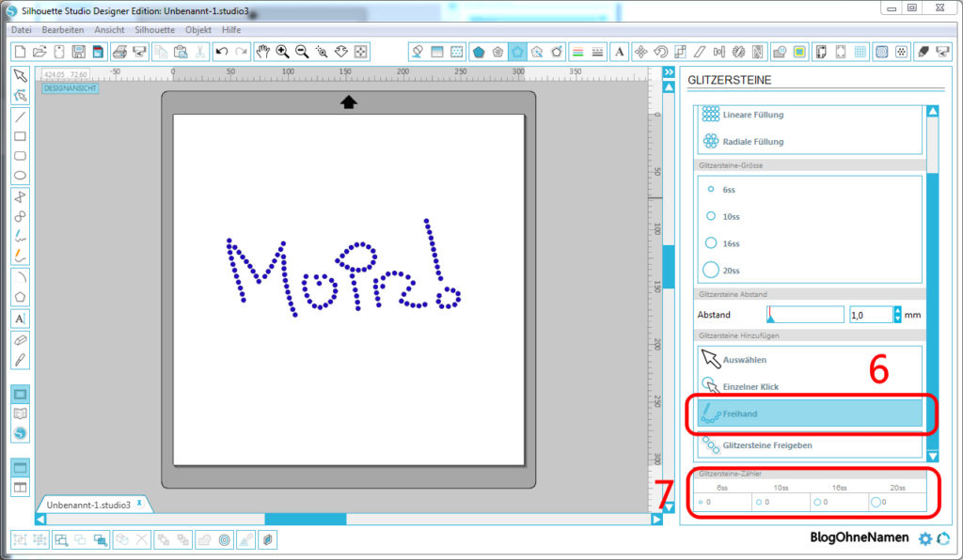Viewport: 963px width, 560px height.
Task: Open the text style panel icon
Action: (x=621, y=52)
